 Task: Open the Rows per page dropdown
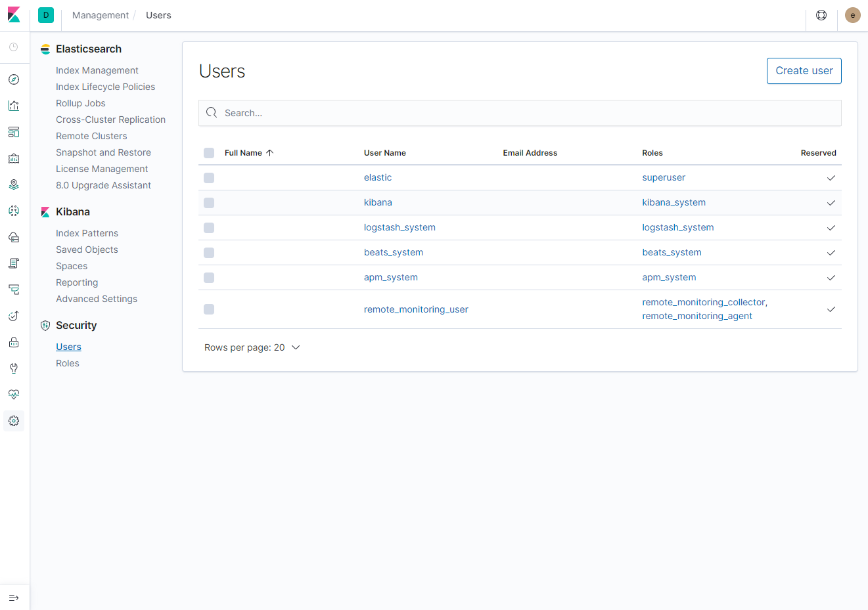coord(252,347)
